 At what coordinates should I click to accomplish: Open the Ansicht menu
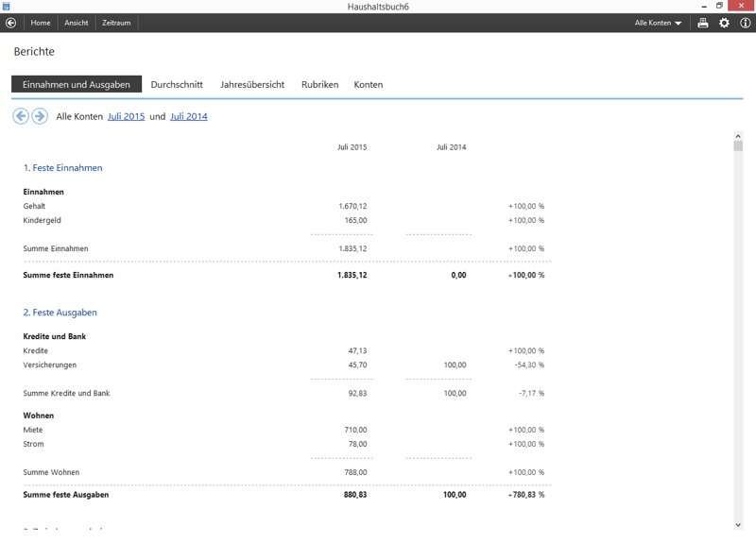[77, 23]
